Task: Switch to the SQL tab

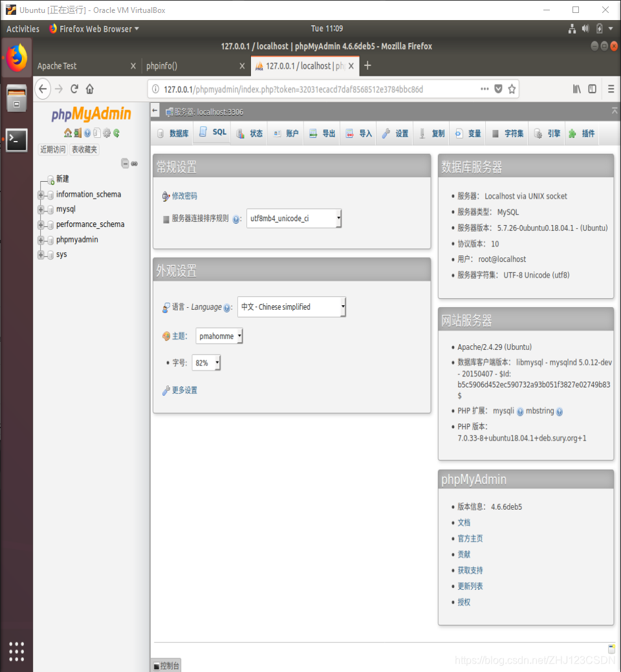Action: (x=213, y=133)
